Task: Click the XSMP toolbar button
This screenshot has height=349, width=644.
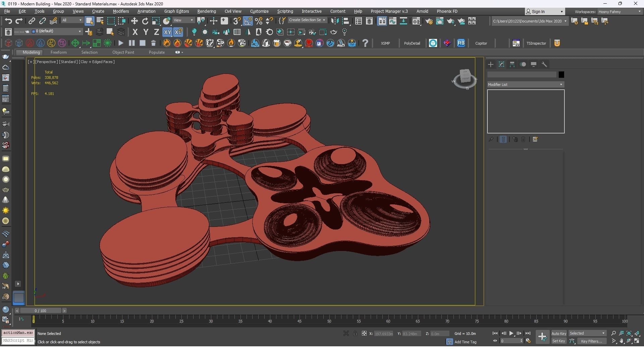Action: [385, 43]
